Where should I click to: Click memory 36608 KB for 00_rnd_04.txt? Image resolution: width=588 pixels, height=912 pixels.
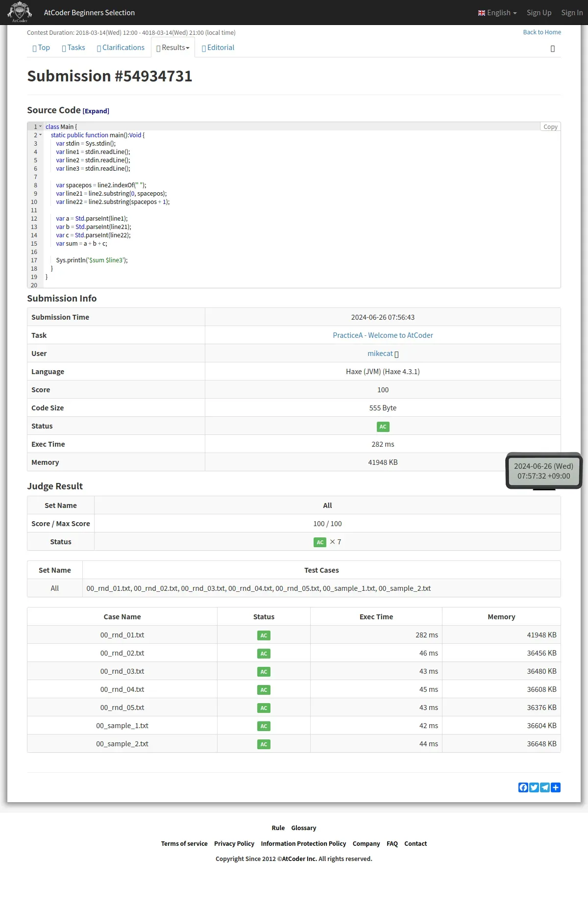[x=541, y=689]
